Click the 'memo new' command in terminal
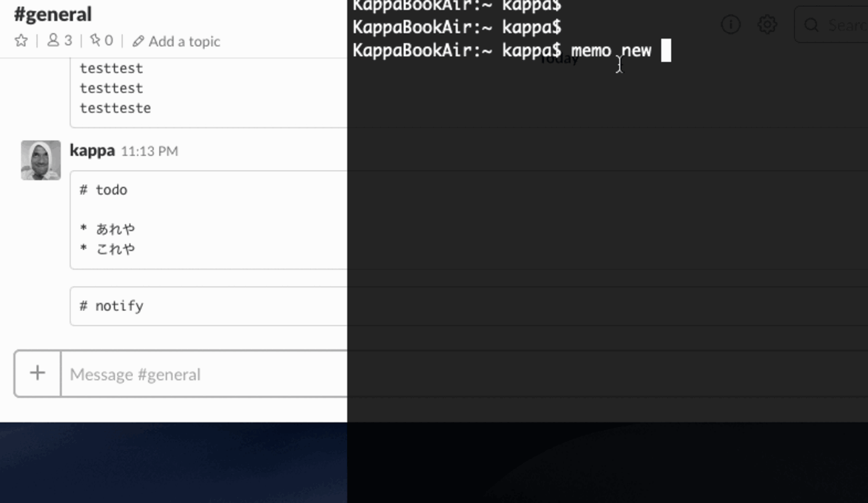This screenshot has height=503, width=868. [611, 51]
